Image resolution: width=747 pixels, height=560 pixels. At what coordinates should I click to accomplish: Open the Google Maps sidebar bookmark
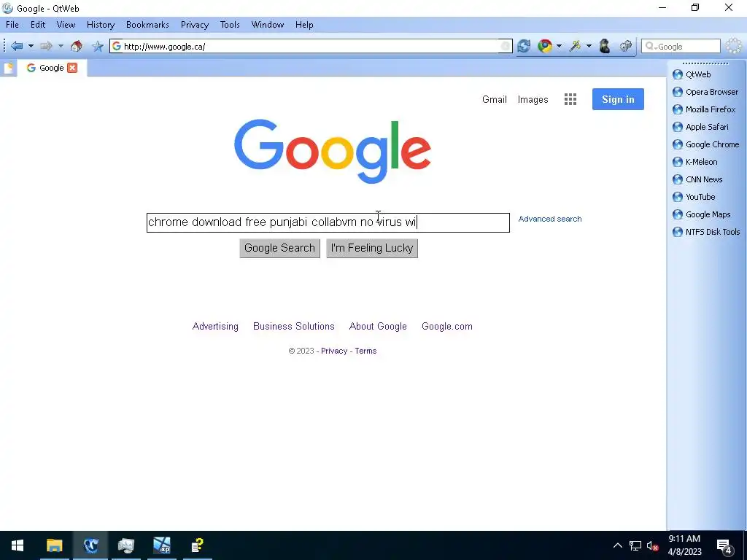(x=701, y=214)
